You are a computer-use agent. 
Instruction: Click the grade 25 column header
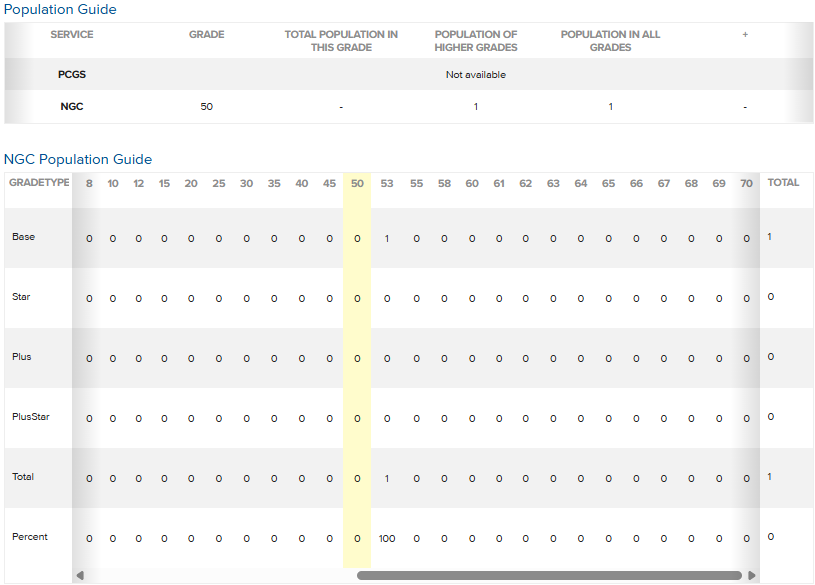(x=219, y=184)
